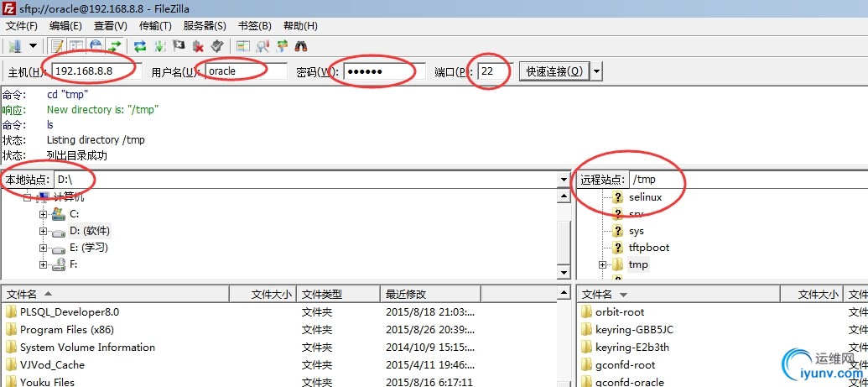Refresh the file and folder lists
868x387 pixels.
pos(140,46)
